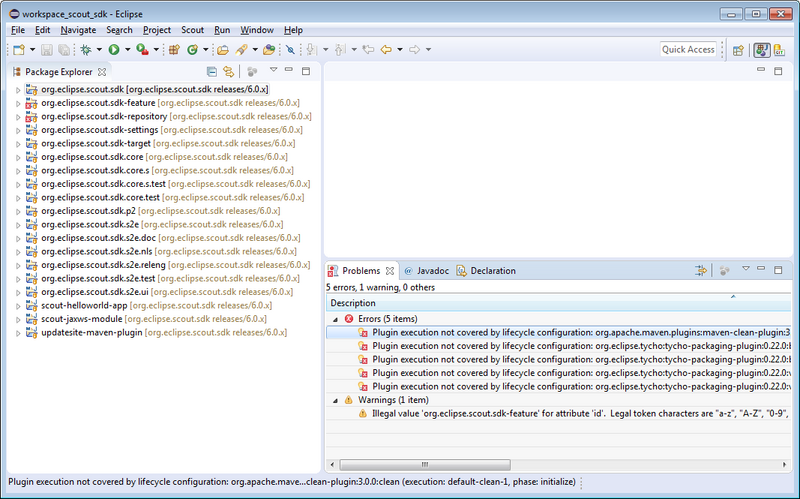The height and width of the screenshot is (499, 800).
Task: Switch to the Git perspective
Action: 779,50
